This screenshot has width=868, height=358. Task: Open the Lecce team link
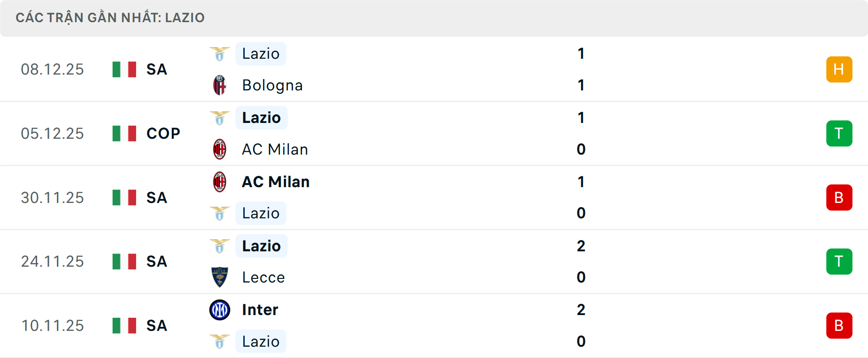264,277
